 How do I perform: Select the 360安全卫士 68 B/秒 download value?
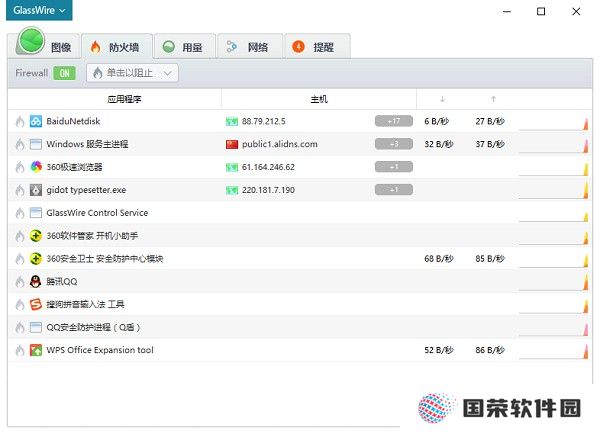point(439,259)
